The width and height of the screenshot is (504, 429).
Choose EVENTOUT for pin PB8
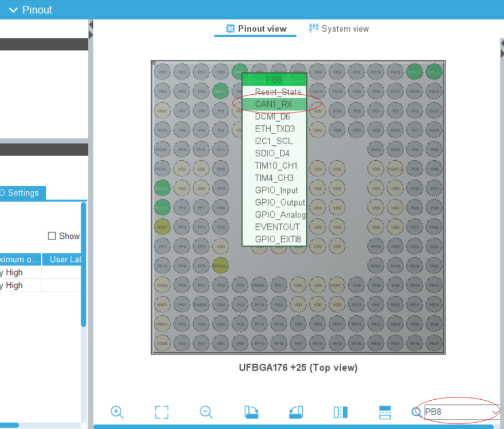click(275, 227)
